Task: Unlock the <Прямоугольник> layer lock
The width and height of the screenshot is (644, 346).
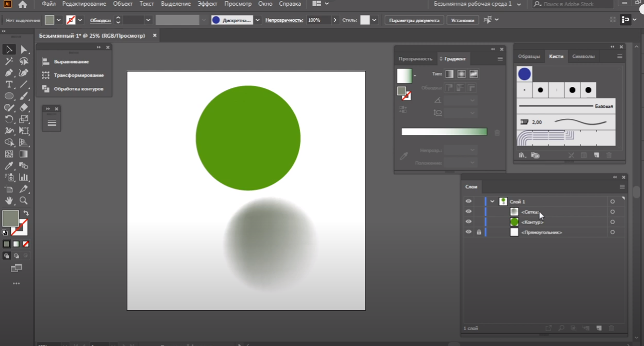Action: tap(479, 232)
